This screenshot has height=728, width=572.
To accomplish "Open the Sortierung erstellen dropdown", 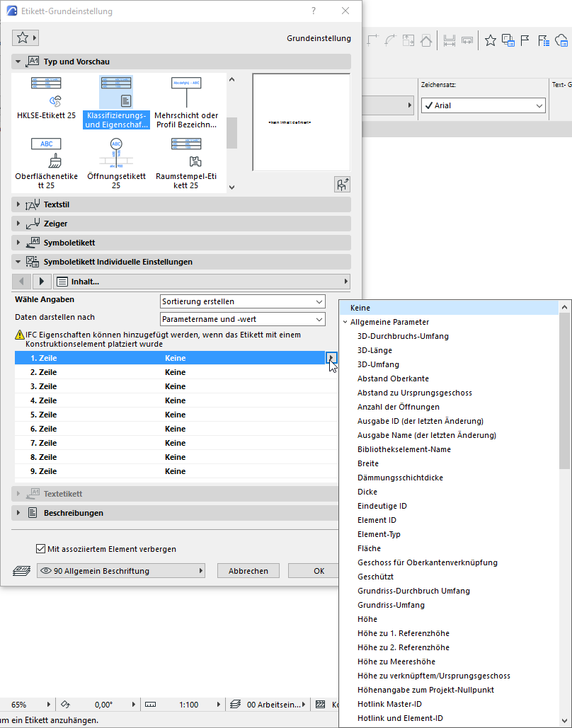I will click(242, 301).
